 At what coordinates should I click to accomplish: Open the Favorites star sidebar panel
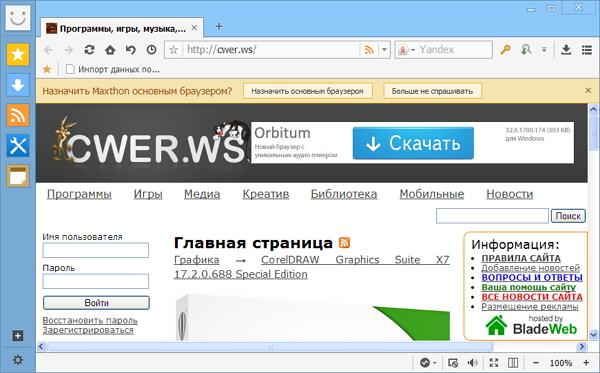point(18,54)
